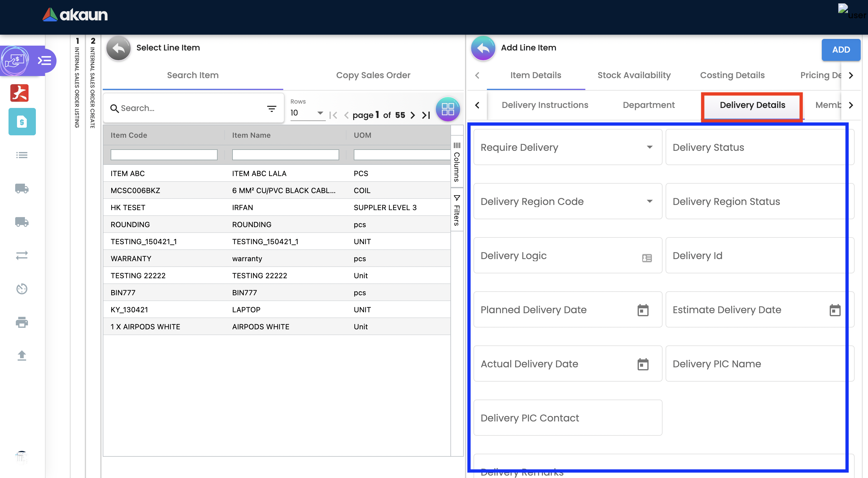
Task: Click the grid view icon near pagination
Action: tap(448, 109)
